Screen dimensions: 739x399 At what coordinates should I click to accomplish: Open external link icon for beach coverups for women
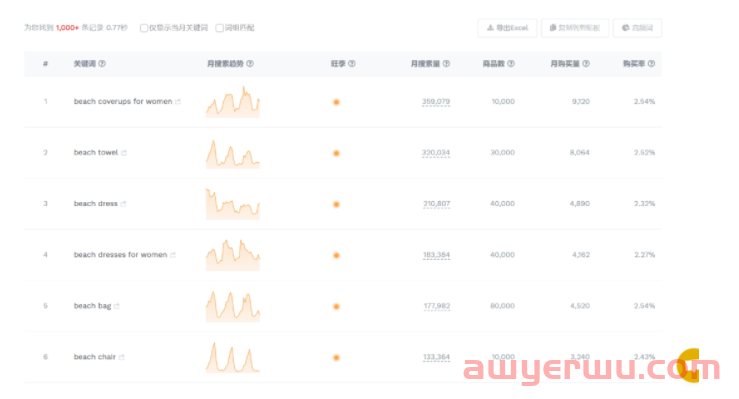[178, 102]
